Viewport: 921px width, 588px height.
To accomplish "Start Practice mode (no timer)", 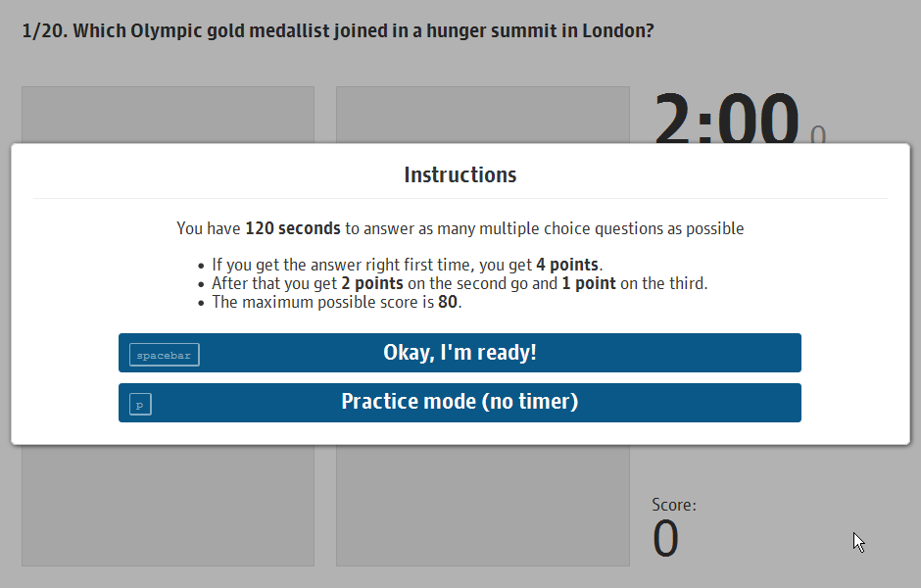I will 460,402.
